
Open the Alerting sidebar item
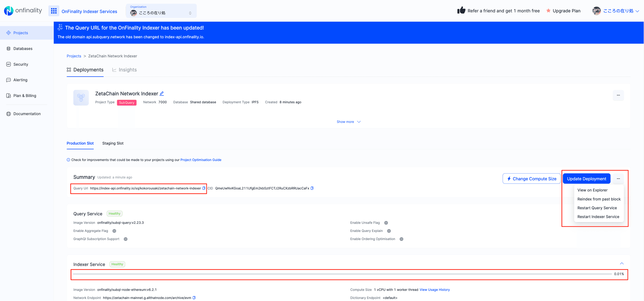click(x=20, y=80)
